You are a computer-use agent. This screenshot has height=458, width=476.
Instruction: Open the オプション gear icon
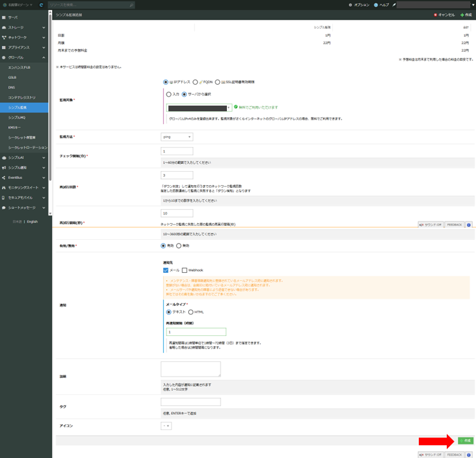tap(350, 4)
